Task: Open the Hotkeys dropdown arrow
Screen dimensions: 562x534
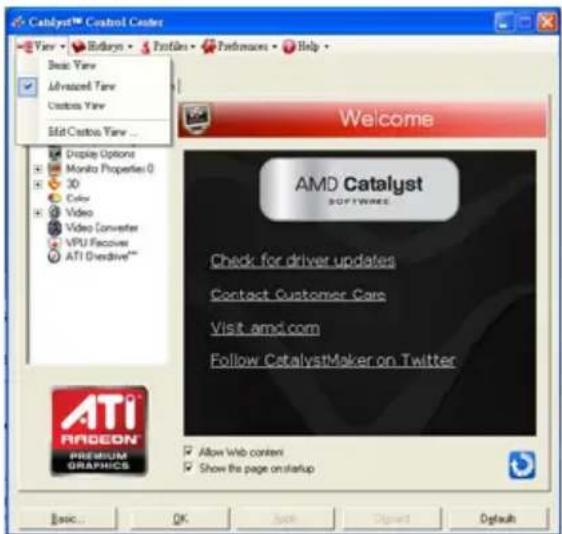Action: [130, 47]
